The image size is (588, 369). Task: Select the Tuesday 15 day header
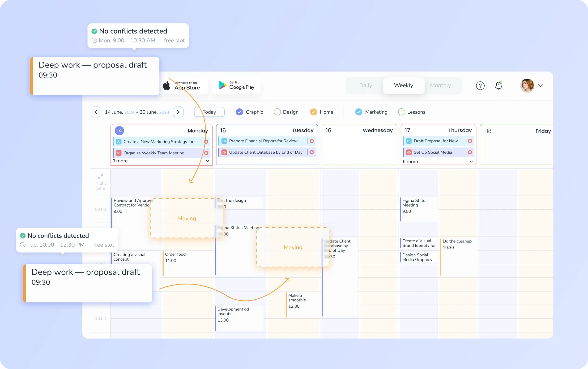(267, 131)
